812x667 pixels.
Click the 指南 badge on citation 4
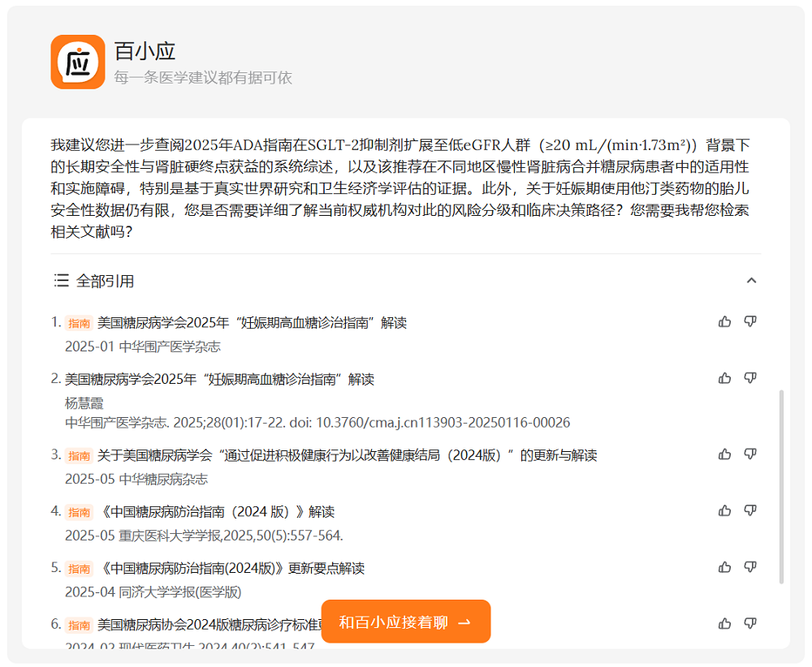click(x=79, y=512)
